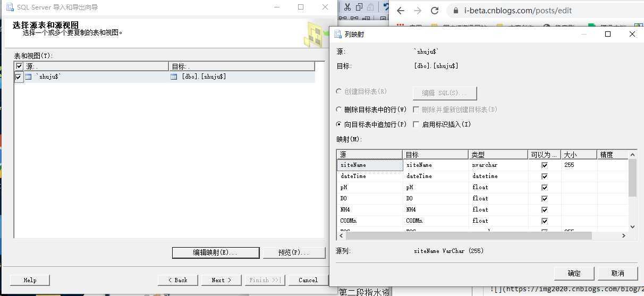Select the CODMn target cell
The image size is (644, 296).
point(436,221)
